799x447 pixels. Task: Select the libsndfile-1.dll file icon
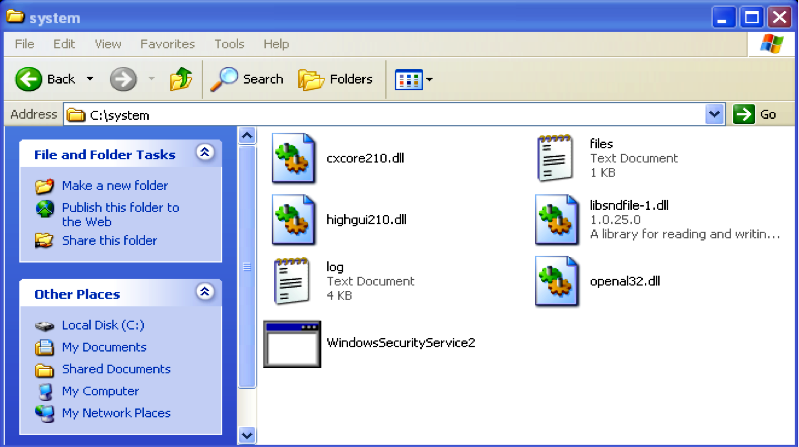coord(556,220)
